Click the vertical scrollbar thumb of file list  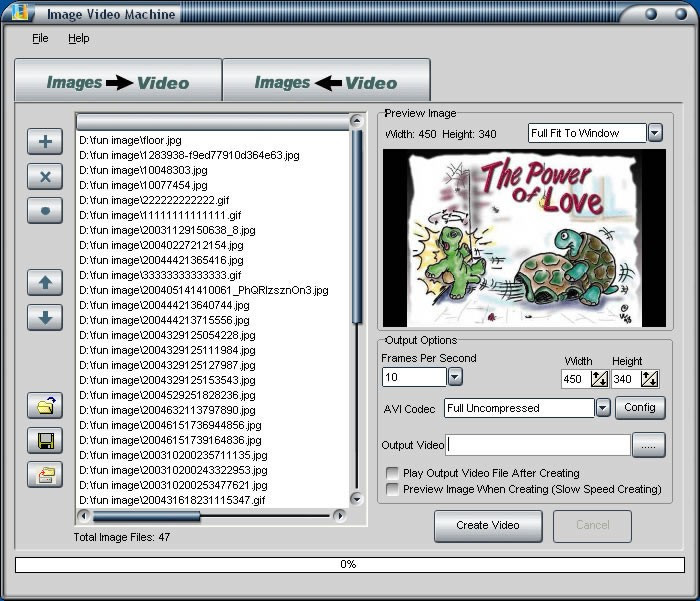click(x=357, y=226)
